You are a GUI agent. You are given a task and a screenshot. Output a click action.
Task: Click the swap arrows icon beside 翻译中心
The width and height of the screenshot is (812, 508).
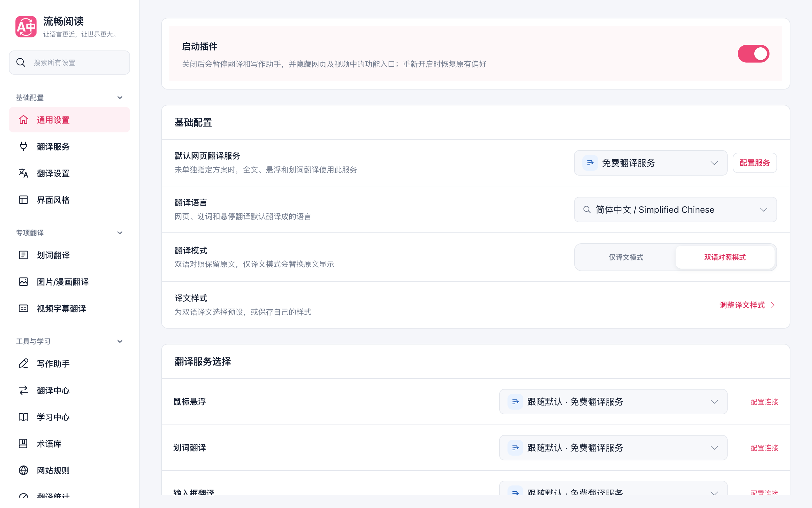pos(23,390)
